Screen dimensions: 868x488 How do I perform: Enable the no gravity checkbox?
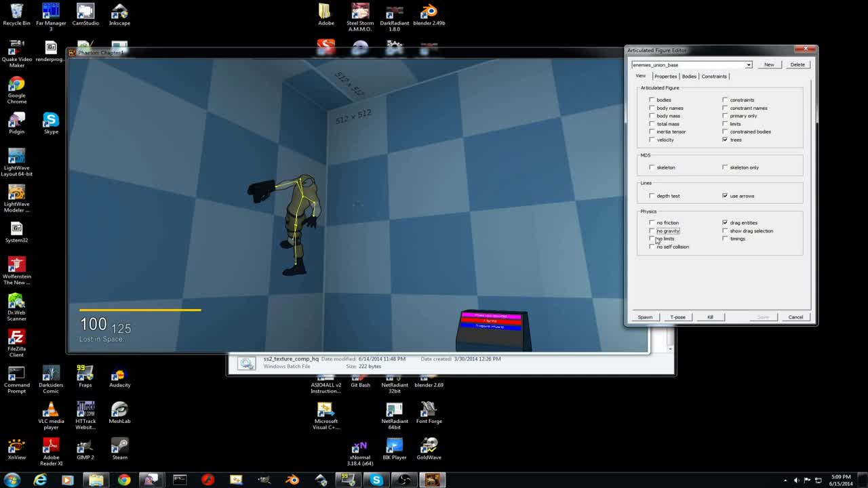pyautogui.click(x=652, y=230)
